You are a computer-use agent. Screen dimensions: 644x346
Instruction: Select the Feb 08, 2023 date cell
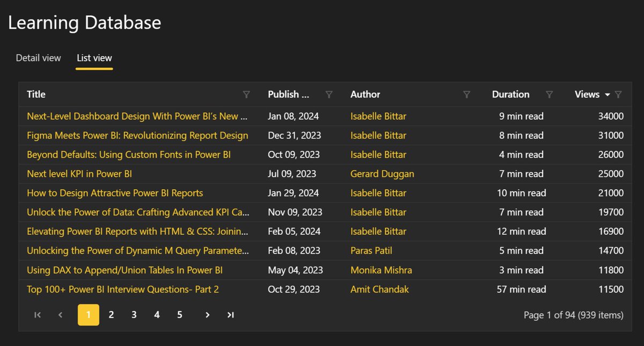point(294,251)
